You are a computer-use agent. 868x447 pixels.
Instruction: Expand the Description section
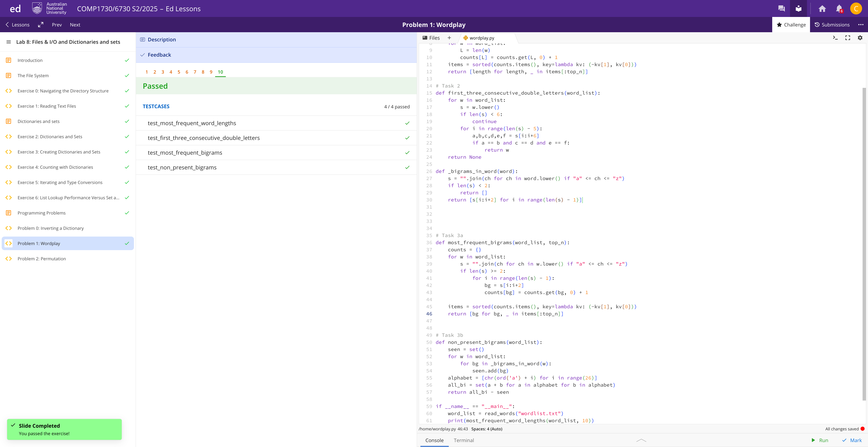[276, 40]
